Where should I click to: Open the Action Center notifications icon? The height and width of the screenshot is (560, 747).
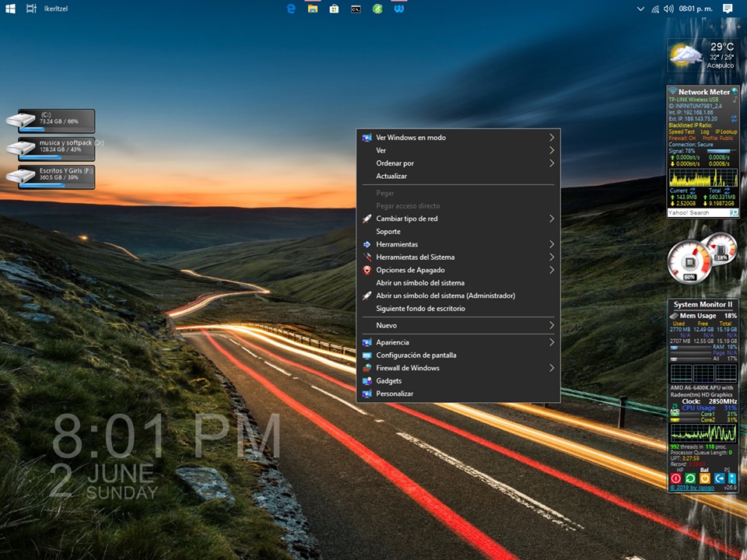728,9
